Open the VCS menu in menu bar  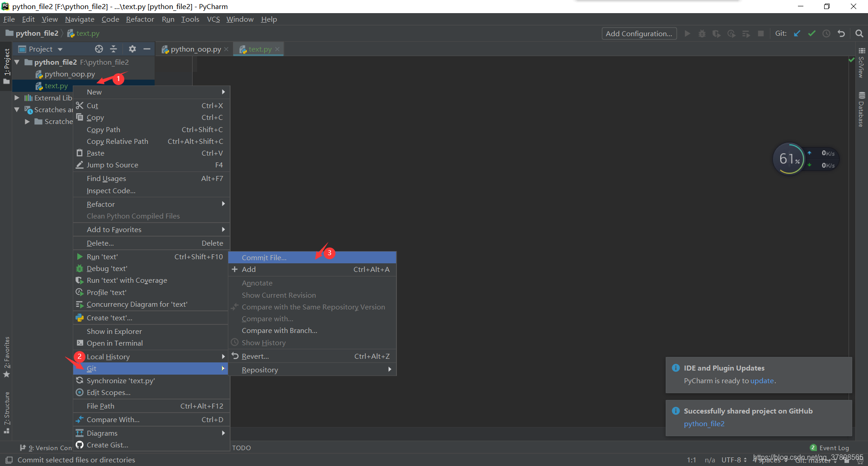click(x=213, y=19)
